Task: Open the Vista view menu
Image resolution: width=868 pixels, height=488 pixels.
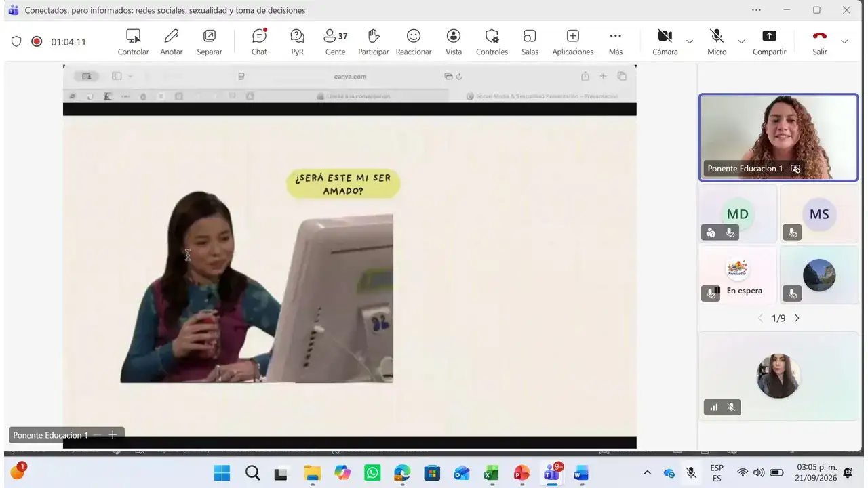Action: 454,42
